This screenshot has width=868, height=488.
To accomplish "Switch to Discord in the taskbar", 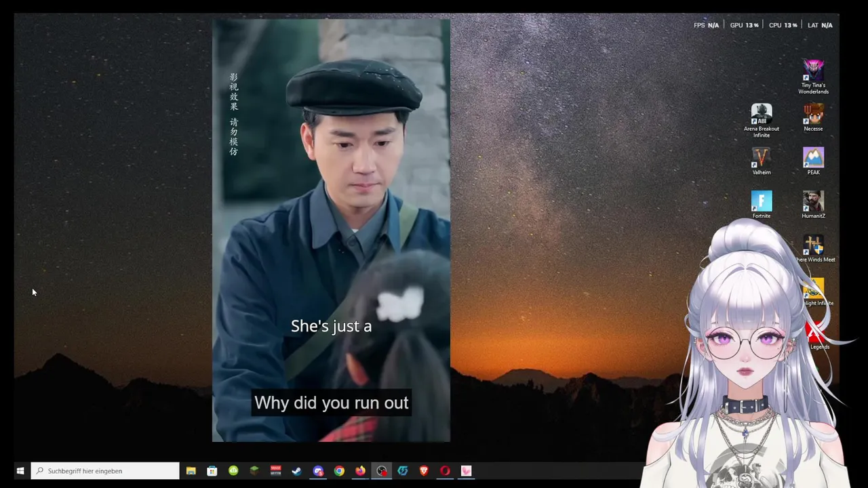I will pyautogui.click(x=318, y=470).
